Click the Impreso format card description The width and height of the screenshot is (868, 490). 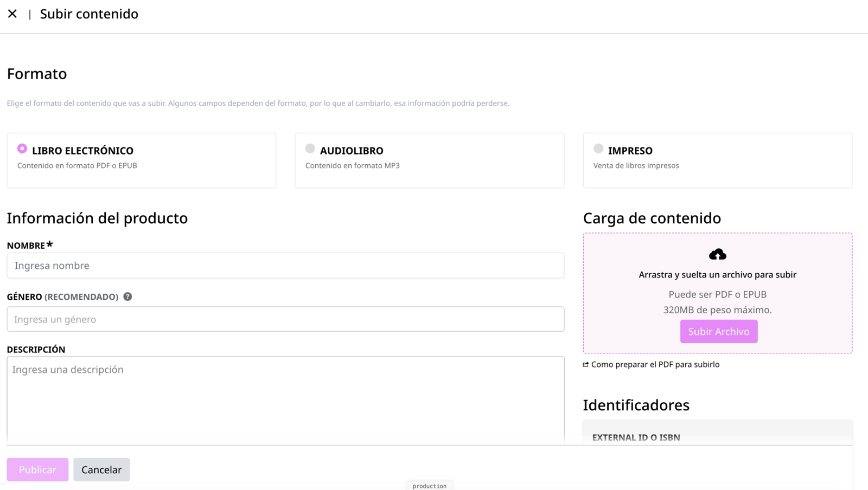(x=636, y=165)
